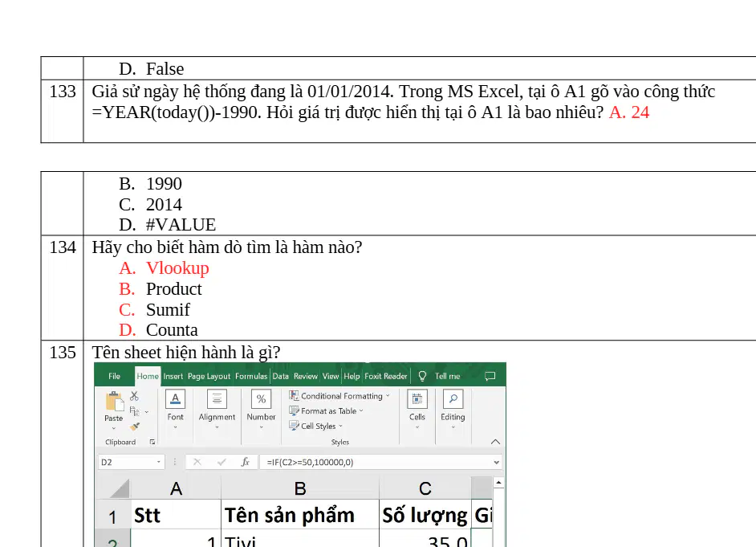The height and width of the screenshot is (547, 756).
Task: Click cell containing Số lượng
Action: (x=425, y=515)
